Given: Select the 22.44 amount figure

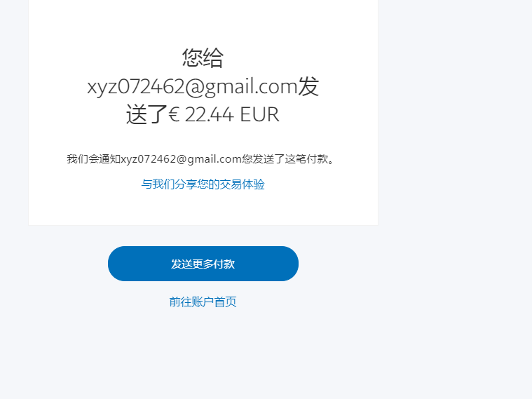Looking at the screenshot, I should point(210,114).
